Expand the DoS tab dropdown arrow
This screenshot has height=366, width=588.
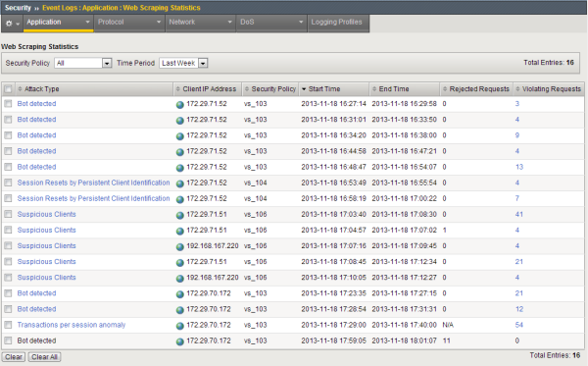(301, 23)
